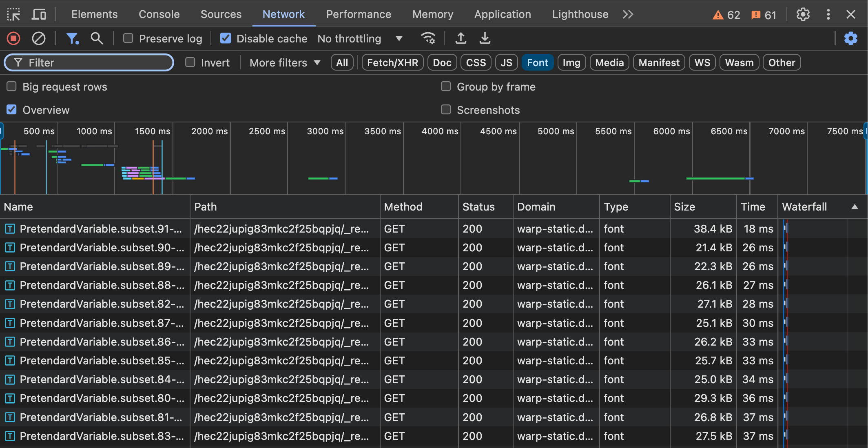
Task: Open the Application tab
Action: coord(503,15)
